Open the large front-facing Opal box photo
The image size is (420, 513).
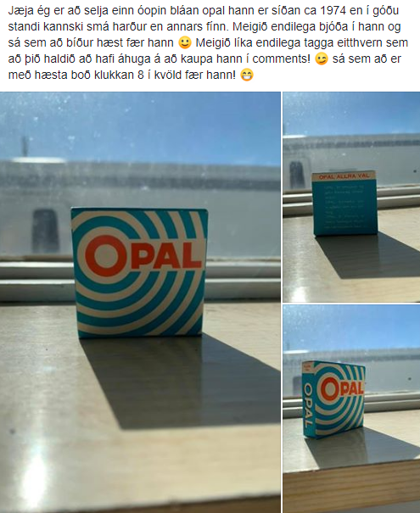tap(140, 303)
